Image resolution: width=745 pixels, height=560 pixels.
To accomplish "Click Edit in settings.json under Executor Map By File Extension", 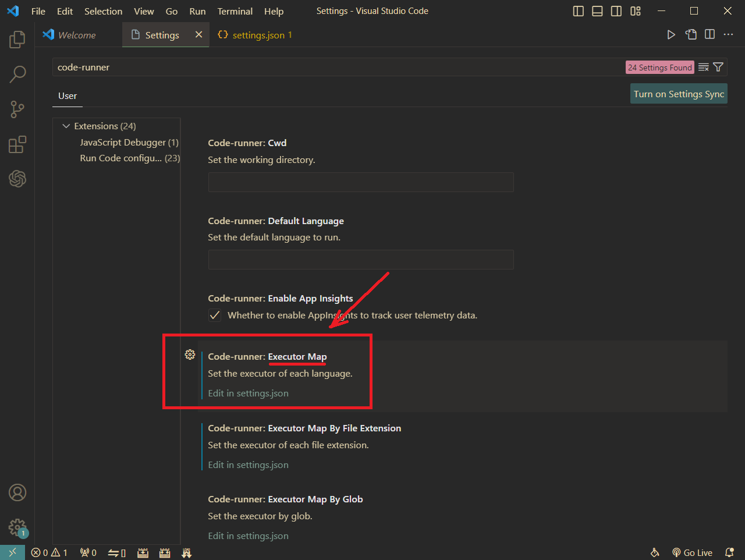I will pos(248,465).
